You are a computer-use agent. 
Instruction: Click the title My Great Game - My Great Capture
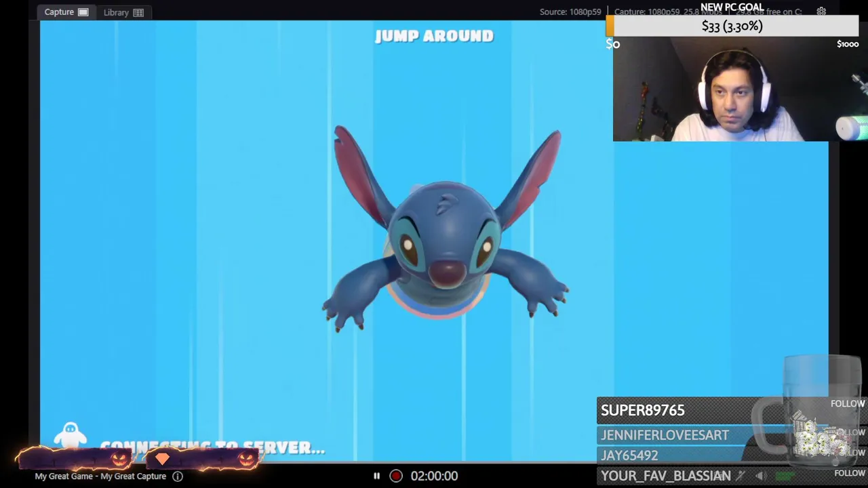(x=100, y=476)
